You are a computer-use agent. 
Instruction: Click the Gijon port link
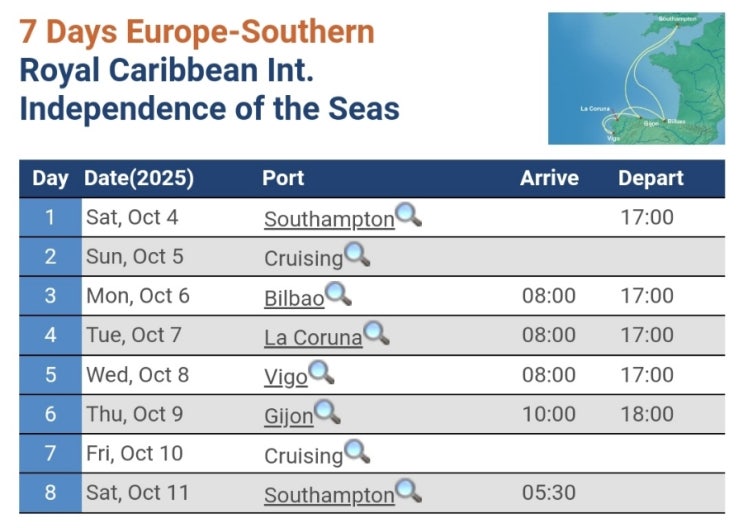(289, 416)
